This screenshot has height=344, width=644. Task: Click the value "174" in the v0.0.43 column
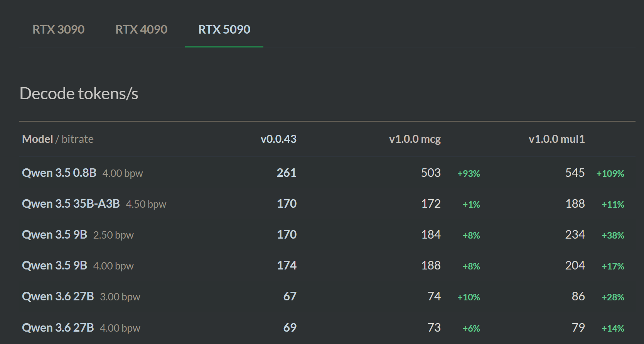coord(287,266)
